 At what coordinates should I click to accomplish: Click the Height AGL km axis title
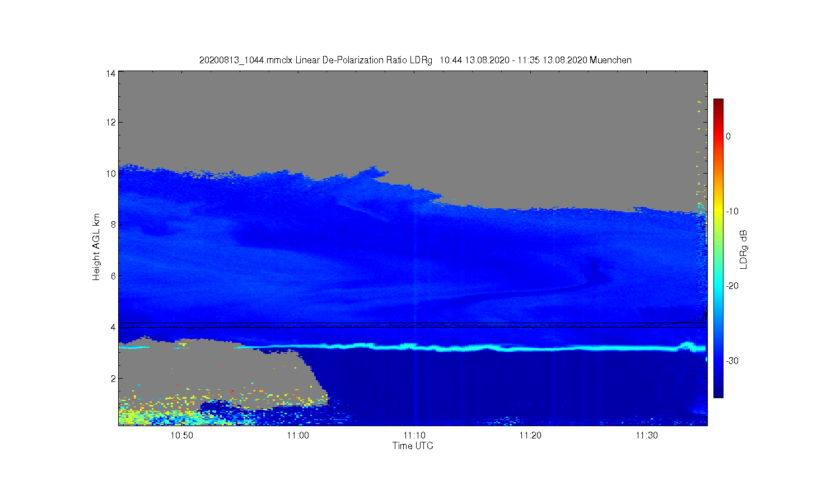click(96, 247)
